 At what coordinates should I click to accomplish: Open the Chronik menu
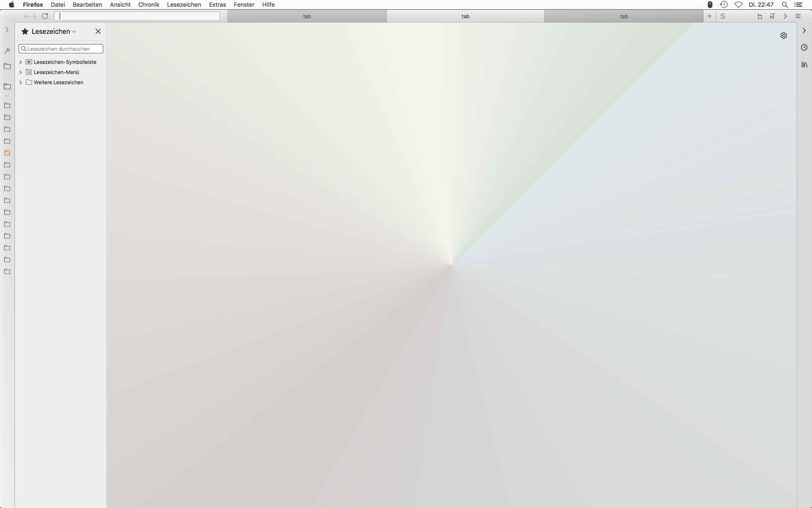click(148, 5)
